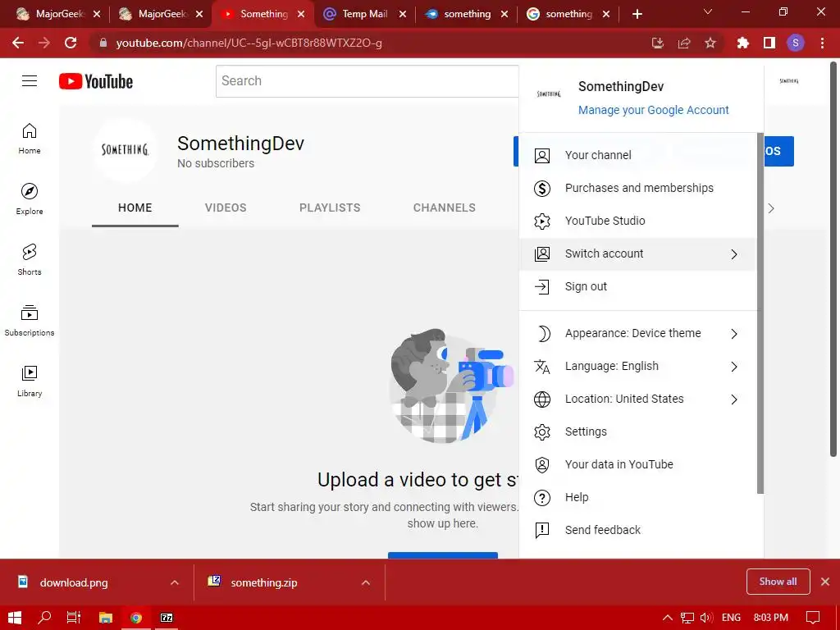Open something.zip options chevron
Screen dimensions: 840x630
tap(366, 582)
